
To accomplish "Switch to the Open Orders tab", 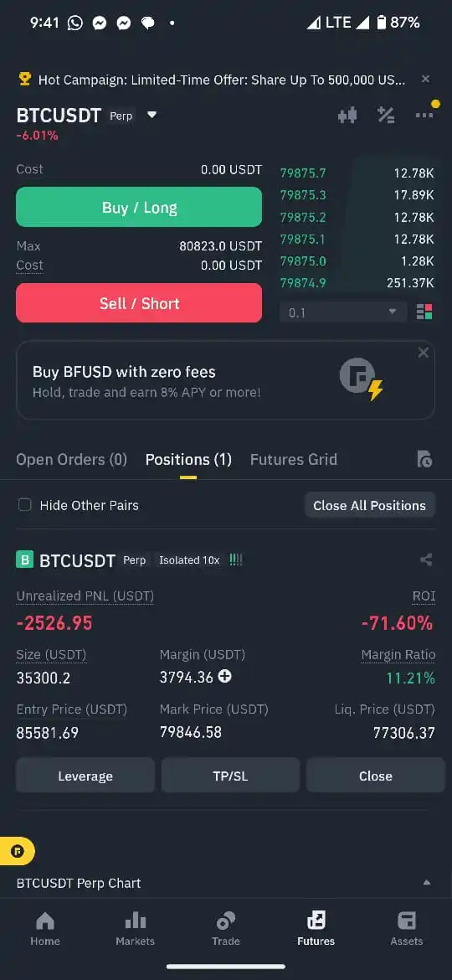I will point(72,459).
